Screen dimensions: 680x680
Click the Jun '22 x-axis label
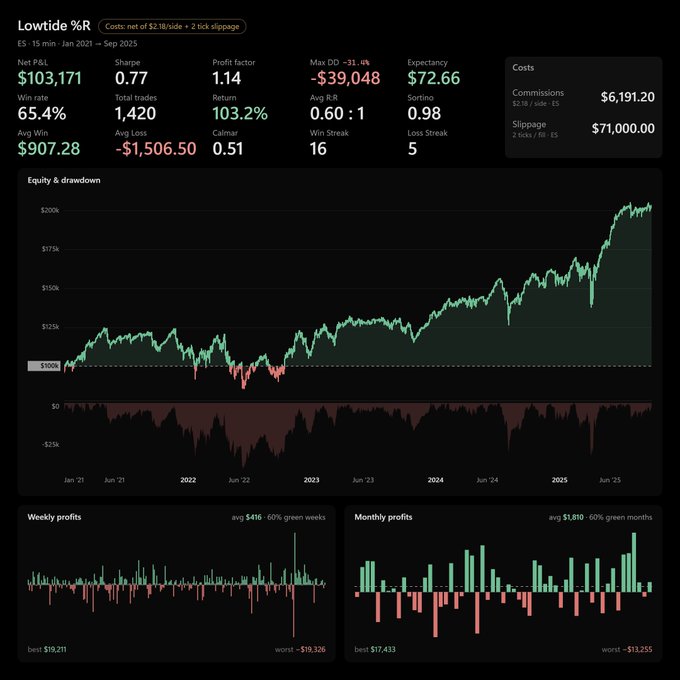point(239,480)
